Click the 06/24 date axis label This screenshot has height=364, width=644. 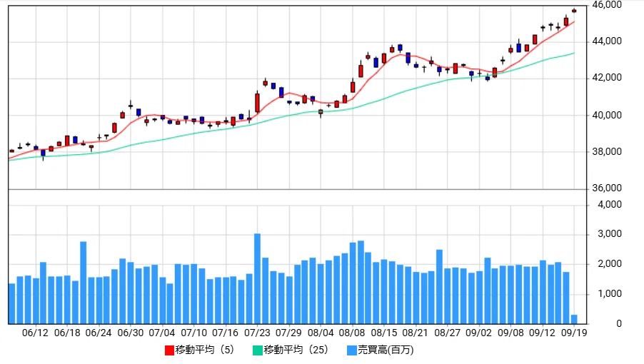click(99, 333)
